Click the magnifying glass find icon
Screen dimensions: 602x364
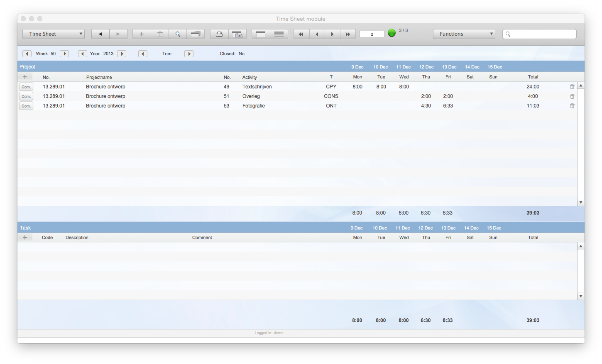point(178,34)
